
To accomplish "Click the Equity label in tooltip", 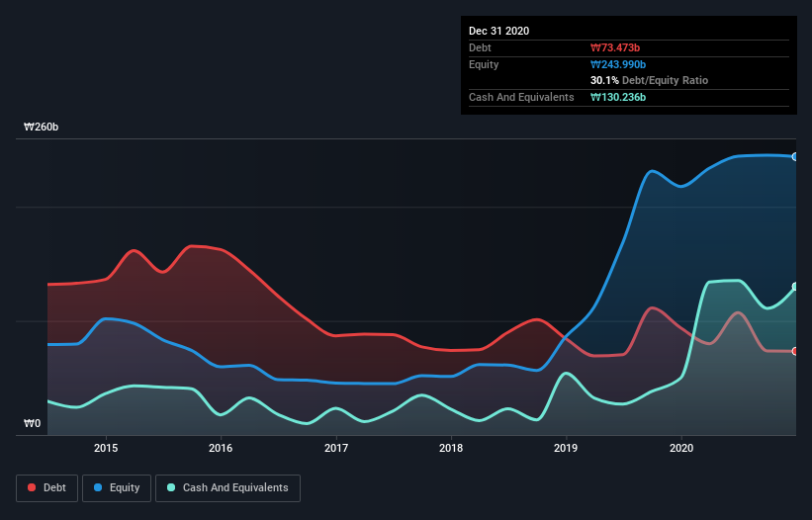I will (x=484, y=64).
